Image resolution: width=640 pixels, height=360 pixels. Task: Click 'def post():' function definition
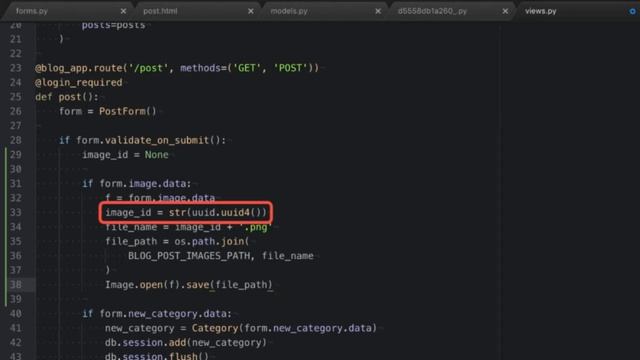(x=67, y=97)
